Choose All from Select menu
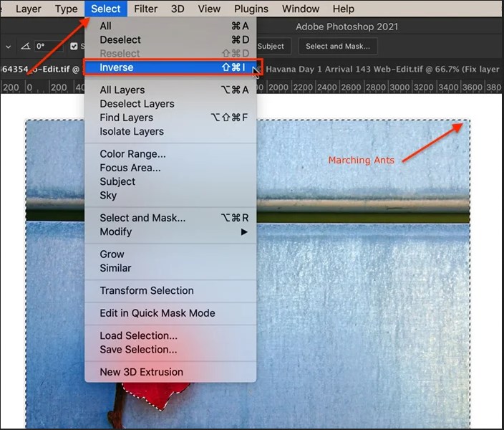504x430 pixels. [x=170, y=26]
